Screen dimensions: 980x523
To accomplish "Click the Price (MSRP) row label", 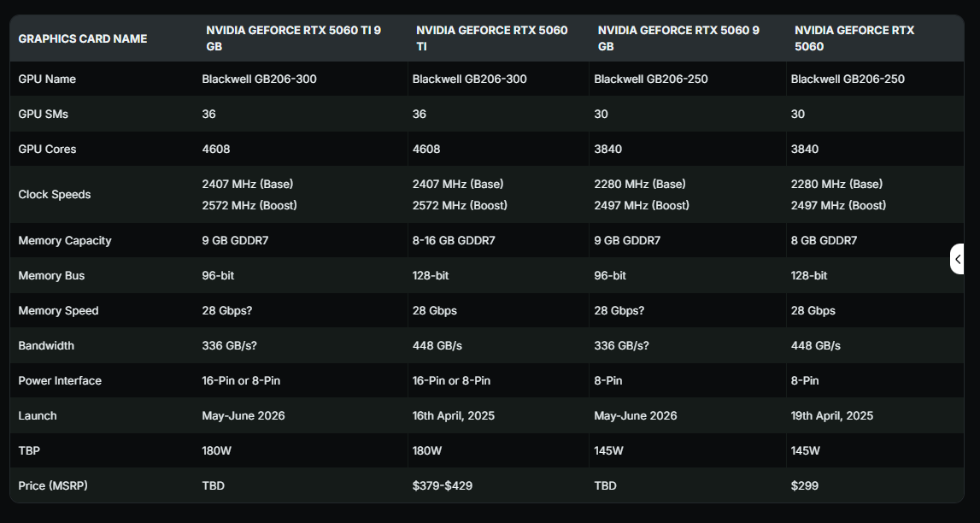I will [53, 485].
